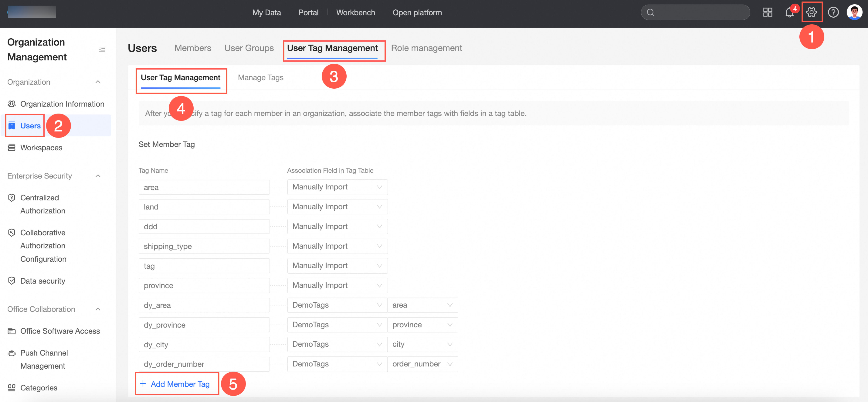Screen dimensions: 868x402
Task: Open Workspaces in sidebar
Action: coord(41,148)
